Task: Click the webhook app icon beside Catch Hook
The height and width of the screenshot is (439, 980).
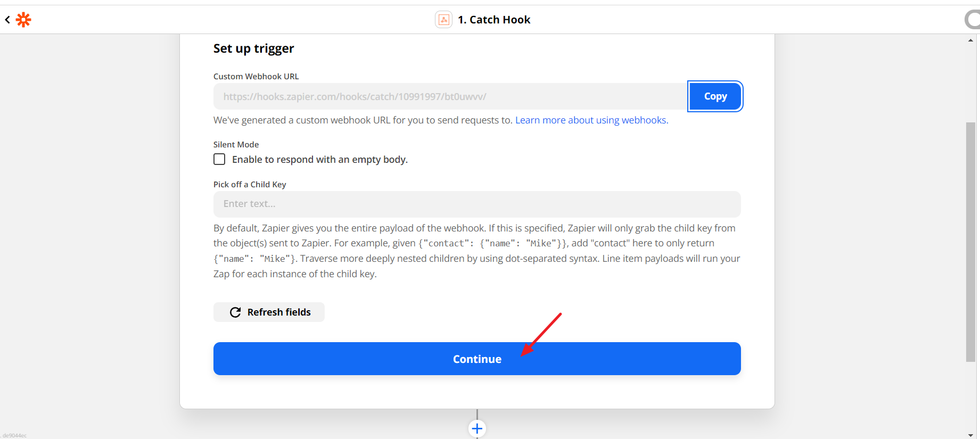Action: (x=443, y=20)
